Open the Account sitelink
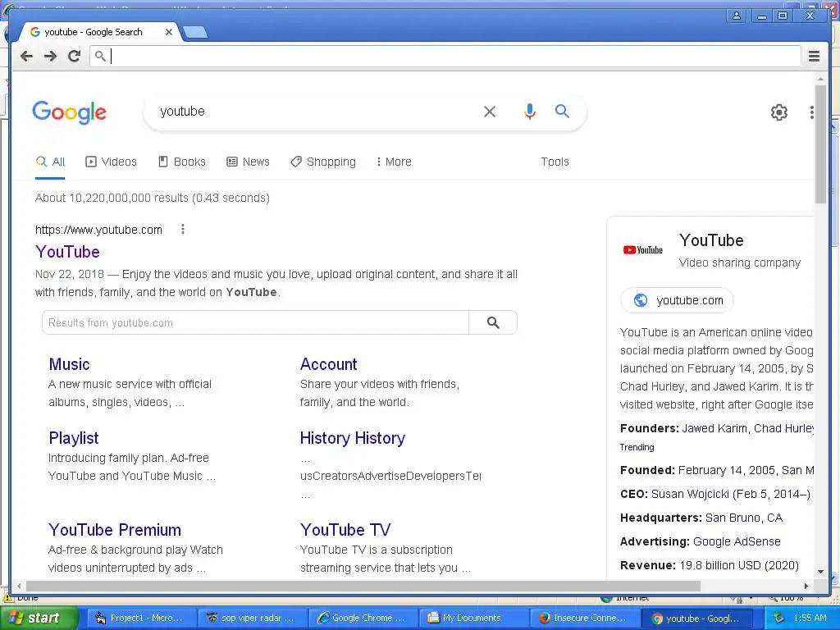The height and width of the screenshot is (630, 840). [x=328, y=364]
